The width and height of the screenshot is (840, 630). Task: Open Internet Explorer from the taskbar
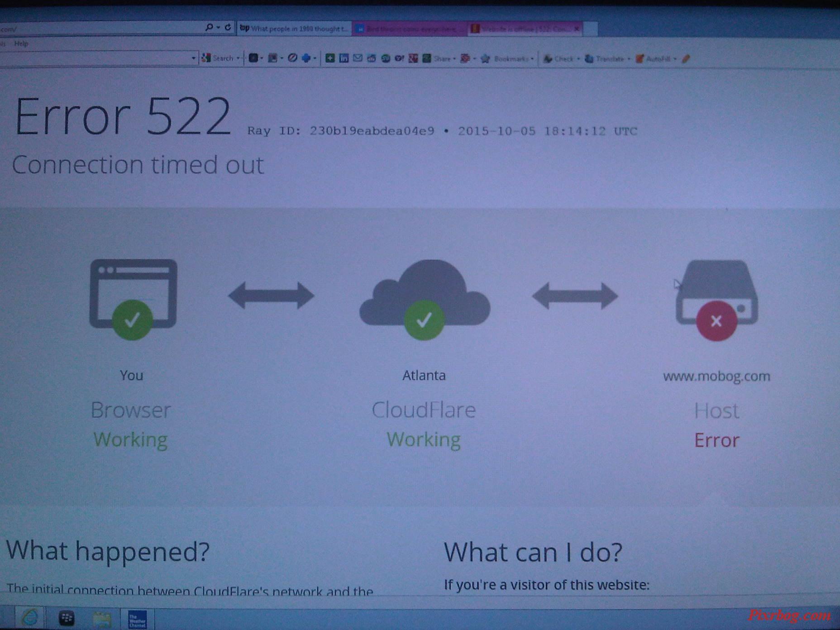click(x=30, y=618)
